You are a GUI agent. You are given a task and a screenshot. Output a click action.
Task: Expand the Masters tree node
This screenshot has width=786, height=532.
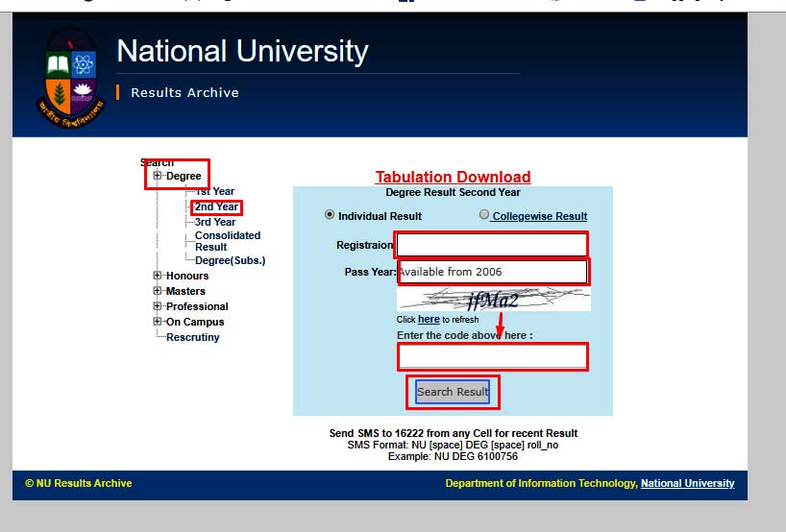(158, 291)
